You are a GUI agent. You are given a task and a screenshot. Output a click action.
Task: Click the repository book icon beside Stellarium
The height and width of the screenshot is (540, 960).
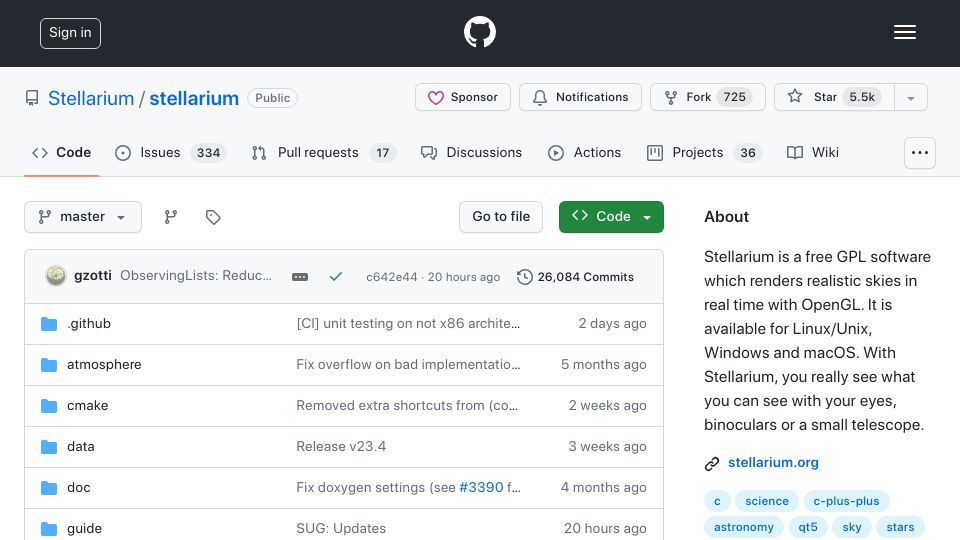pyautogui.click(x=32, y=98)
